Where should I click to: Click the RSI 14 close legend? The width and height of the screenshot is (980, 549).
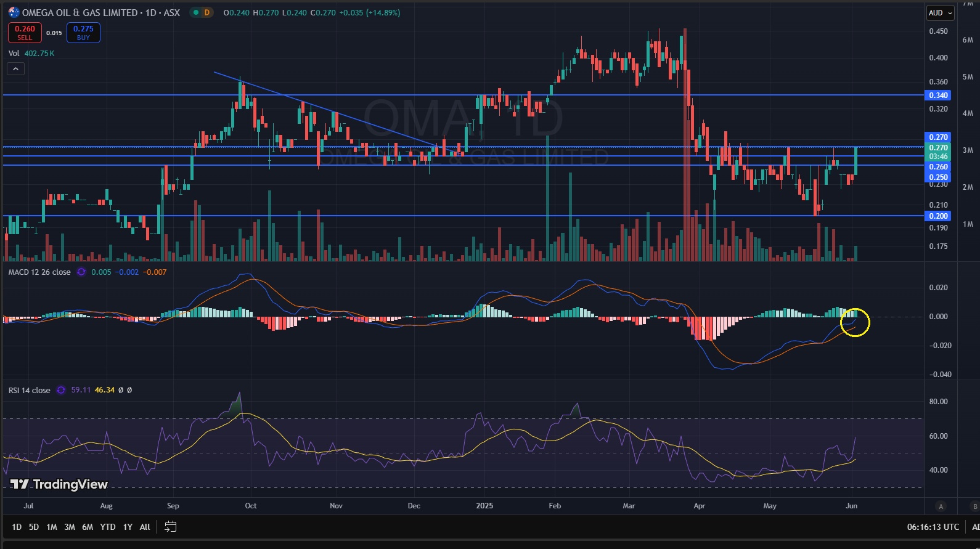pos(30,390)
